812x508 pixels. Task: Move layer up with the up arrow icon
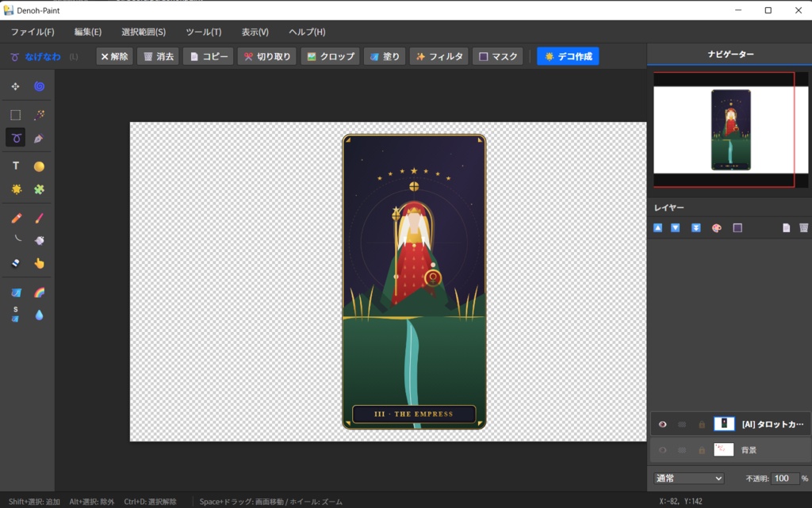657,227
